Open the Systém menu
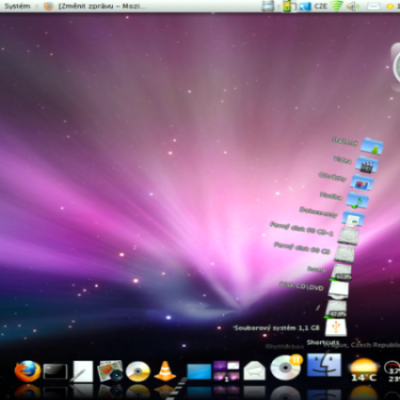400x400 pixels. [17, 6]
